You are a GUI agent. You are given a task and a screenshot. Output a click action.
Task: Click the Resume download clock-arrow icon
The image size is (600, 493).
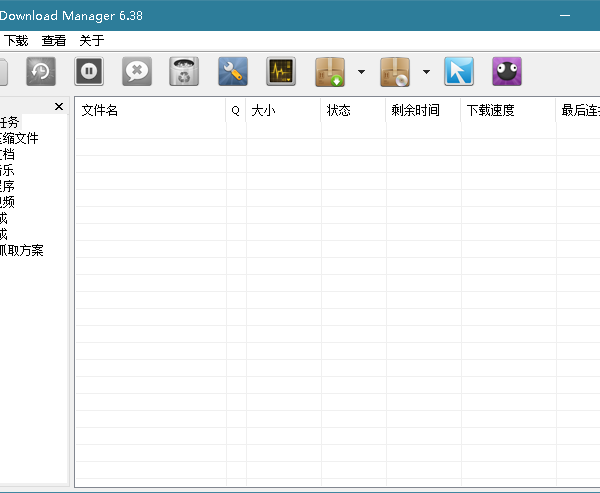40,72
